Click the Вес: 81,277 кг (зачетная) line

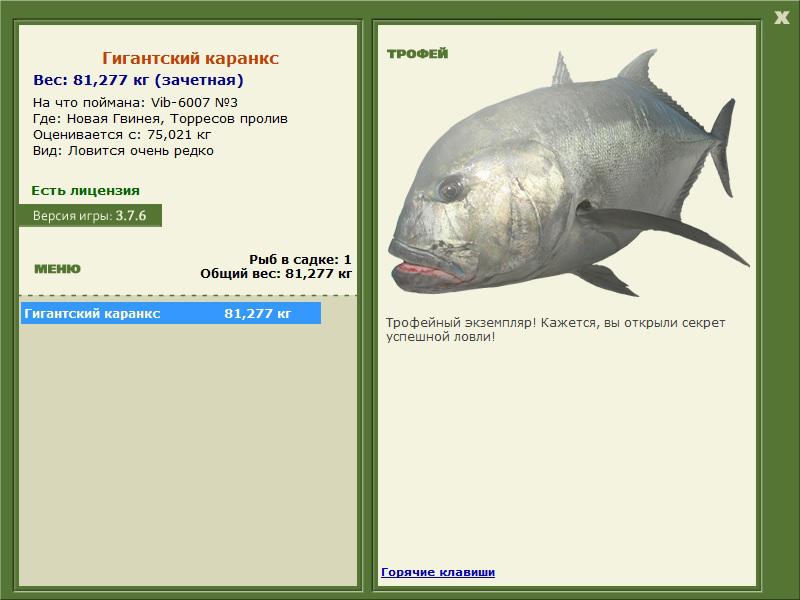pyautogui.click(x=138, y=80)
